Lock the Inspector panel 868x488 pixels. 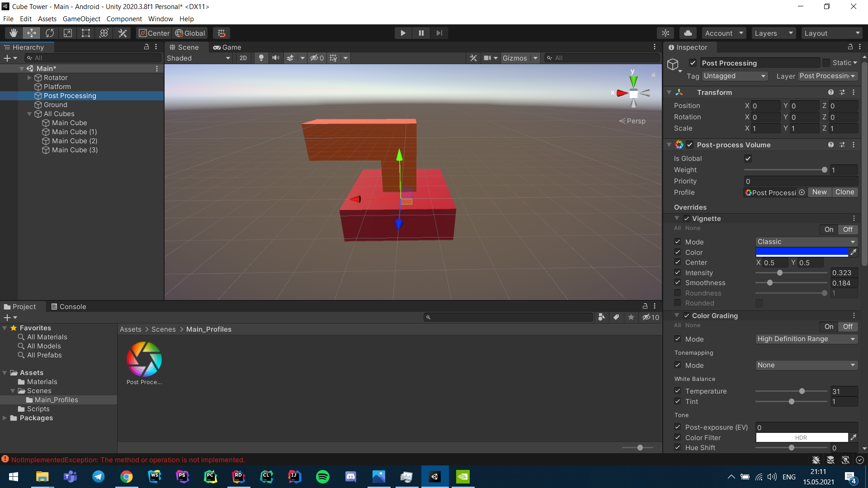pyautogui.click(x=850, y=47)
